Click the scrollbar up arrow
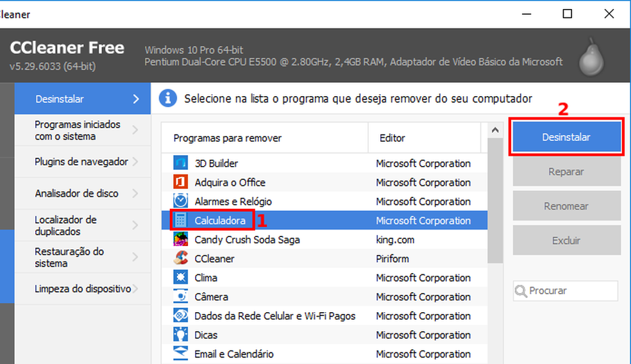The height and width of the screenshot is (364, 631). coord(495,130)
